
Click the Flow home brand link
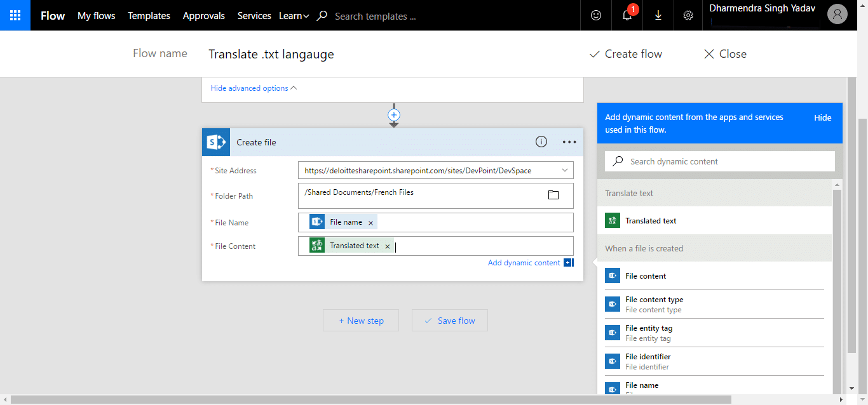(x=53, y=16)
